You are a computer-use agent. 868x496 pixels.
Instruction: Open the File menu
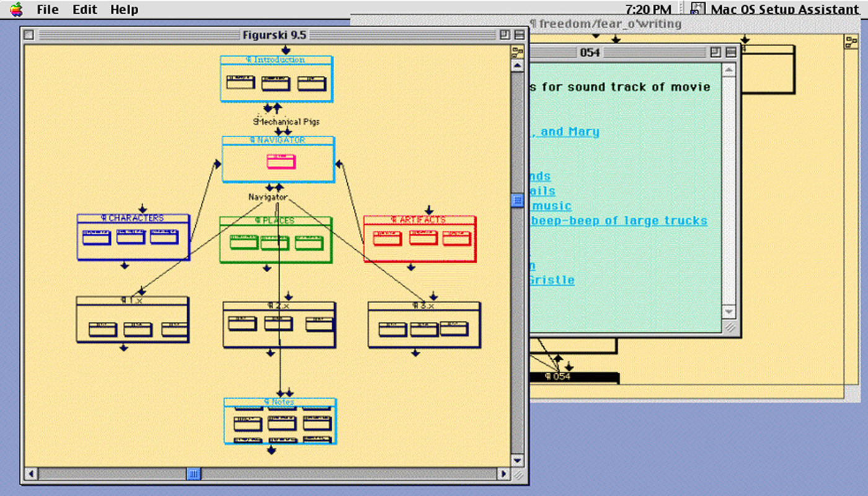[x=48, y=9]
